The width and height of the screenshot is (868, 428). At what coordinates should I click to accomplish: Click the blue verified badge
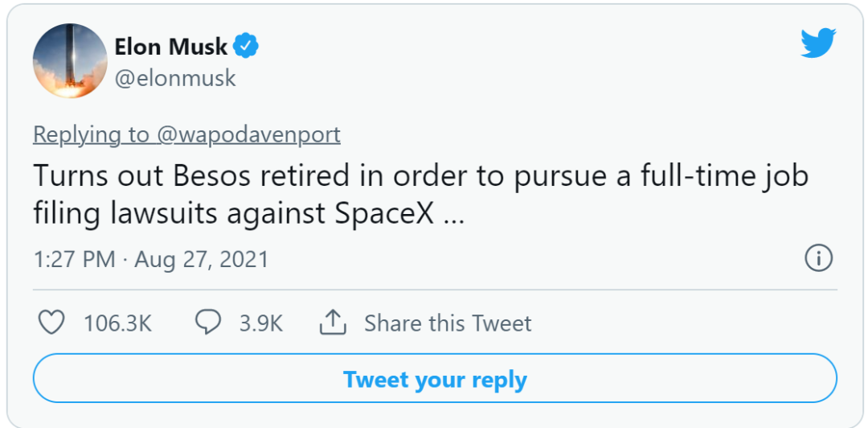[246, 47]
